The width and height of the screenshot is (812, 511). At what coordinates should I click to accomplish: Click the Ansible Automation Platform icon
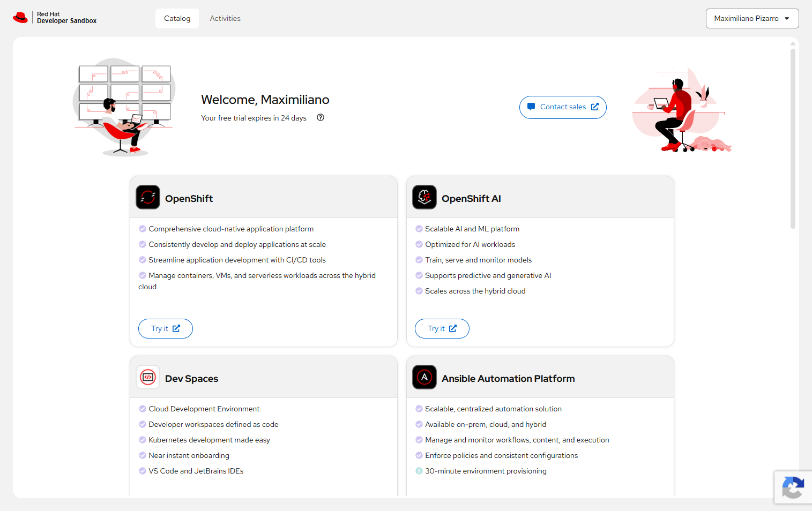point(424,377)
